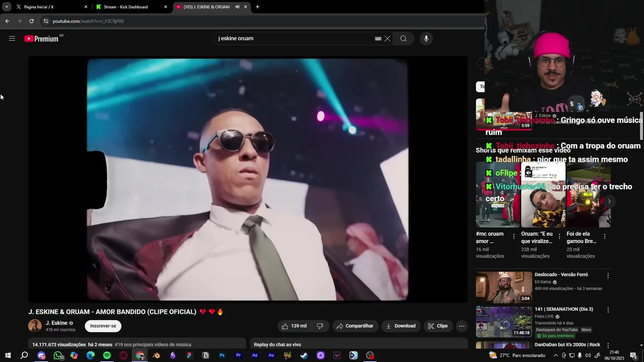The width and height of the screenshot is (644, 362).
Task: Open the YouTube guide hamburger menu
Action: click(x=12, y=39)
